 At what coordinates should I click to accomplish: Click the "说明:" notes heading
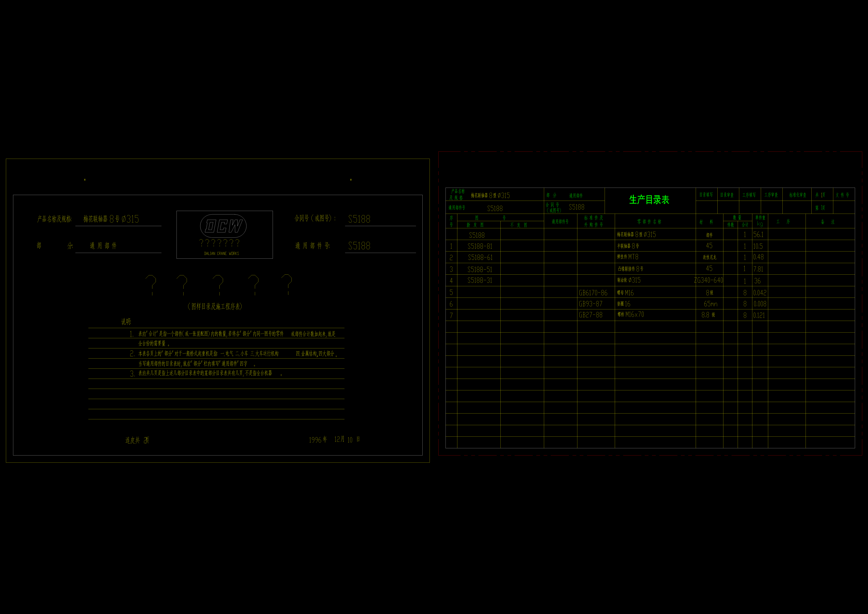(126, 322)
